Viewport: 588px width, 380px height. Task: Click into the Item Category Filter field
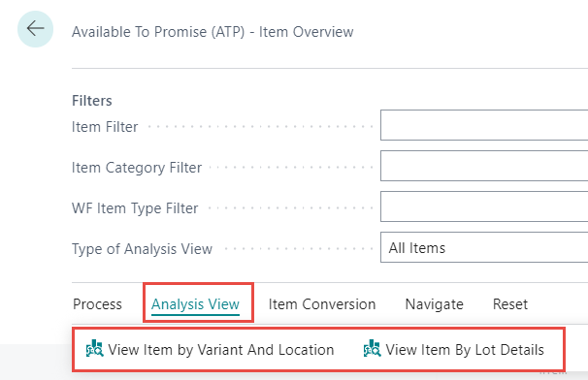tap(484, 166)
